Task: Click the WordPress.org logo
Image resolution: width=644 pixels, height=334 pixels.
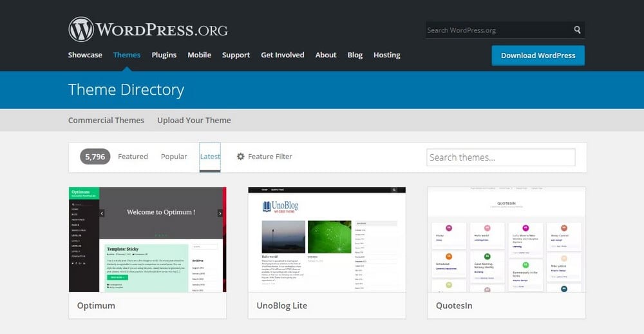Action: [x=148, y=29]
